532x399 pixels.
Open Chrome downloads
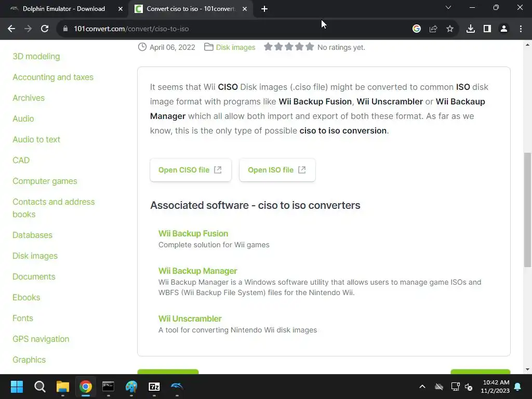(x=471, y=29)
